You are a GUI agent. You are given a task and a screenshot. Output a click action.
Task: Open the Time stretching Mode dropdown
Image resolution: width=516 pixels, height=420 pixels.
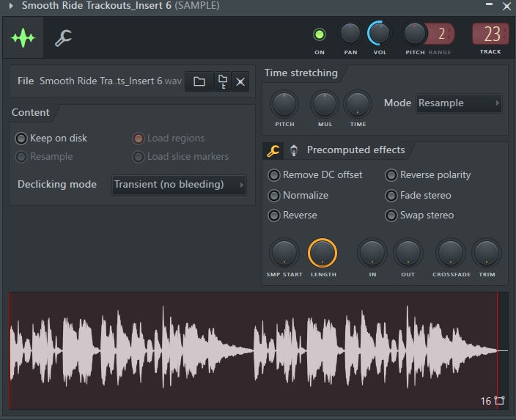(459, 103)
